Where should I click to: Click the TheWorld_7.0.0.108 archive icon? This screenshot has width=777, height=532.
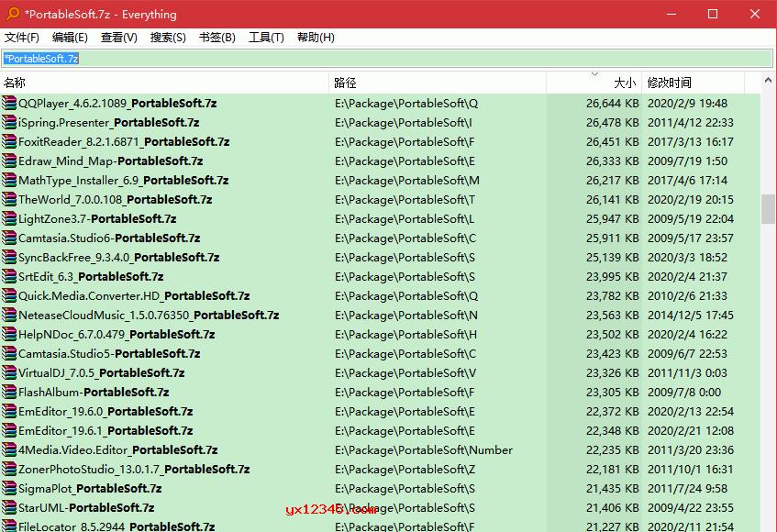(x=9, y=200)
